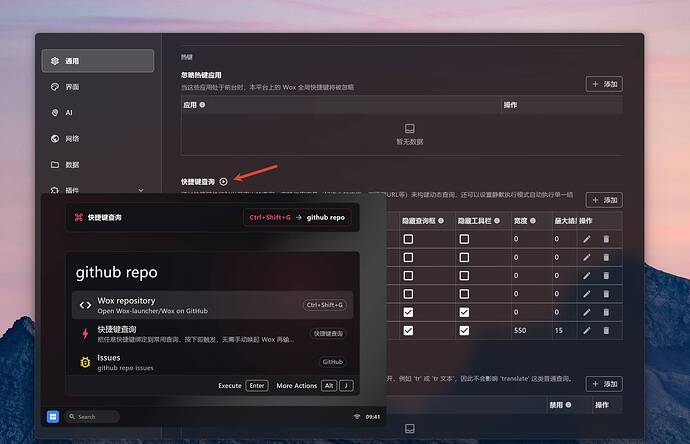This screenshot has width=690, height=444.
Task: Select the Wox repository result in preview
Action: click(x=213, y=305)
